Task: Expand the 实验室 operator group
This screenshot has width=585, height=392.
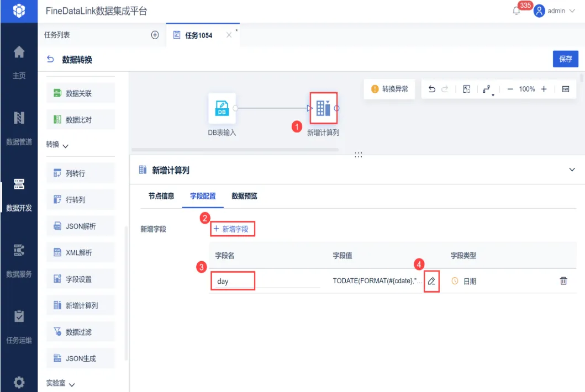Action: pos(60,383)
